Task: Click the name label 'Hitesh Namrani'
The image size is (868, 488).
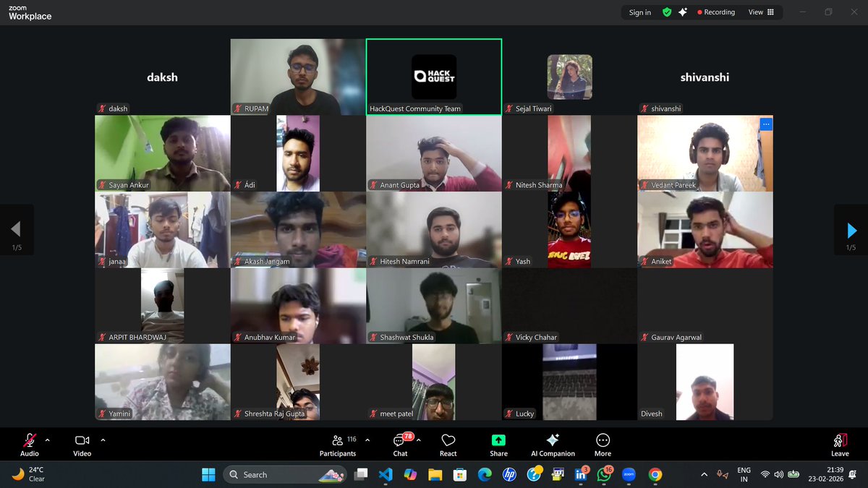Action: coord(406,261)
